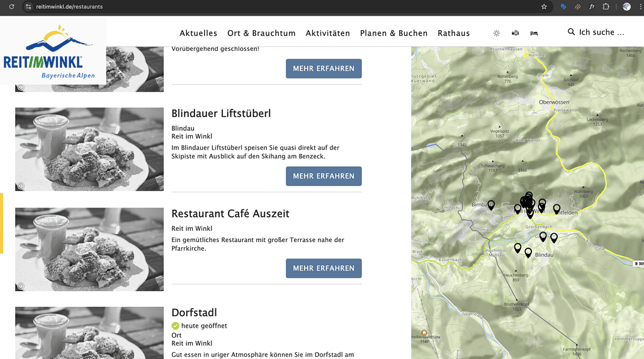Image resolution: width=644 pixels, height=359 pixels.
Task: Expand the Planen & Buchen menu
Action: (x=393, y=33)
